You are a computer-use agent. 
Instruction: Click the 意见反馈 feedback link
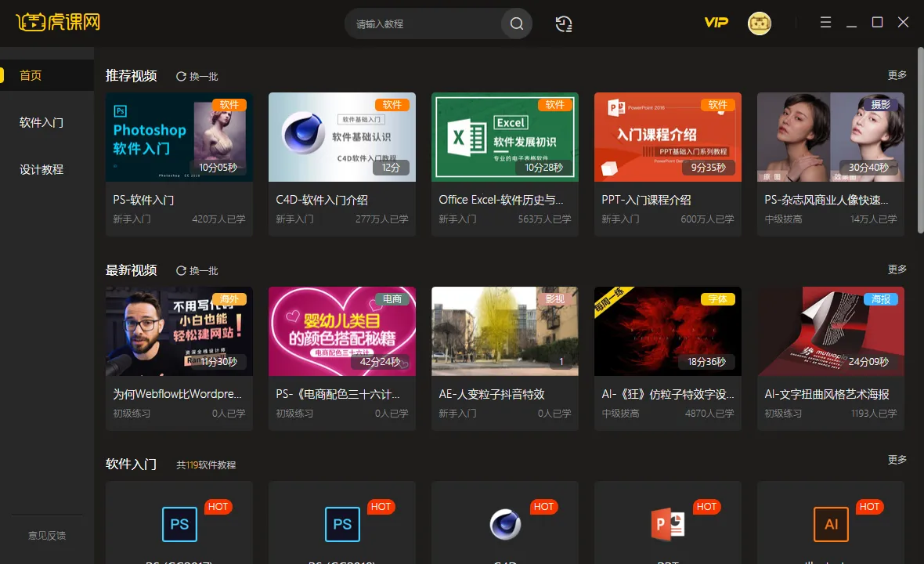(47, 536)
